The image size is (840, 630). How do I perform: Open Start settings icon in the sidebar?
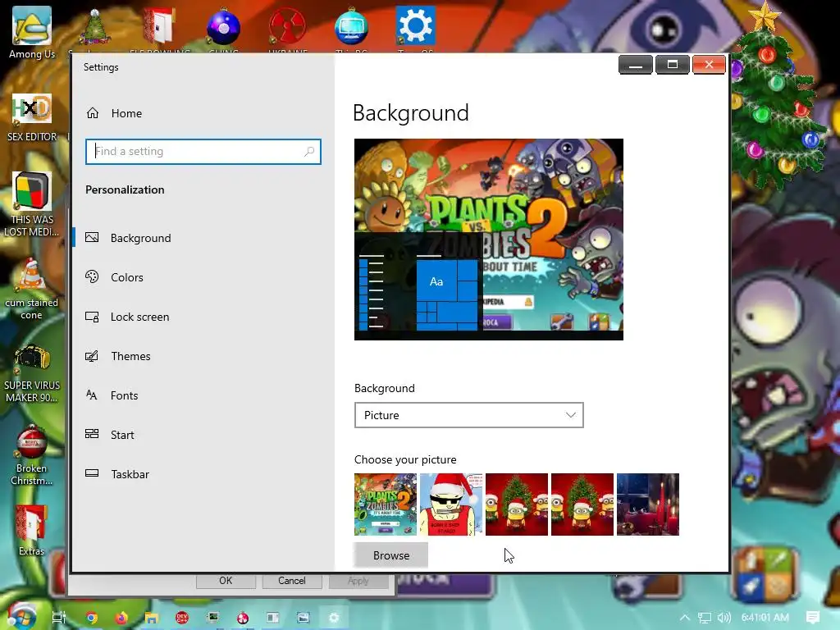click(x=92, y=435)
